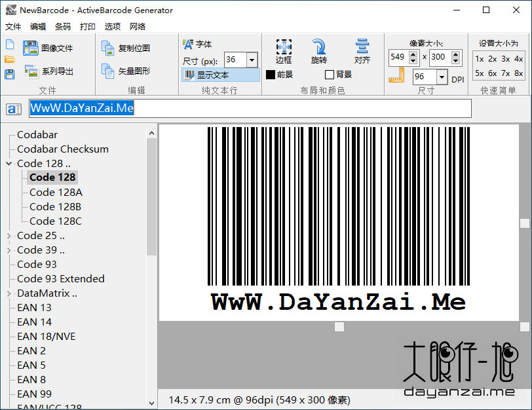Click the new document icon
532x410 pixels.
pos(10,44)
